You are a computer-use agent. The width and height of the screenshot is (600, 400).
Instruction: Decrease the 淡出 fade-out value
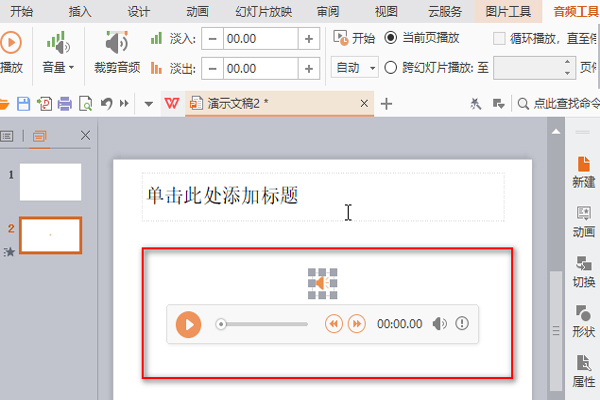click(x=213, y=69)
